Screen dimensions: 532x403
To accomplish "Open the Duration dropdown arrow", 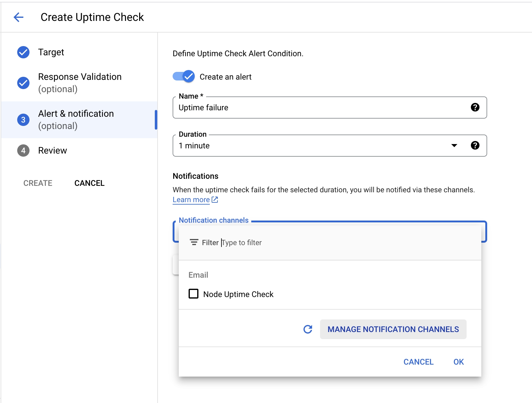I will click(454, 146).
